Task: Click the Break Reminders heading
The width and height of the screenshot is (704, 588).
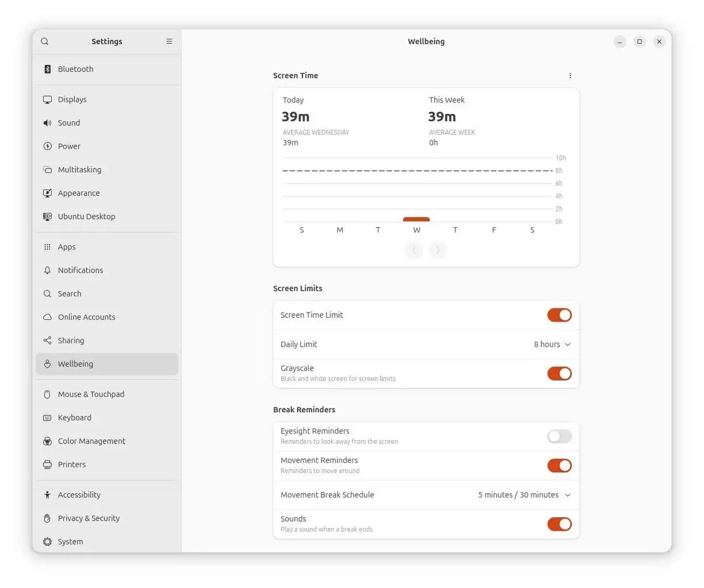Action: click(304, 410)
